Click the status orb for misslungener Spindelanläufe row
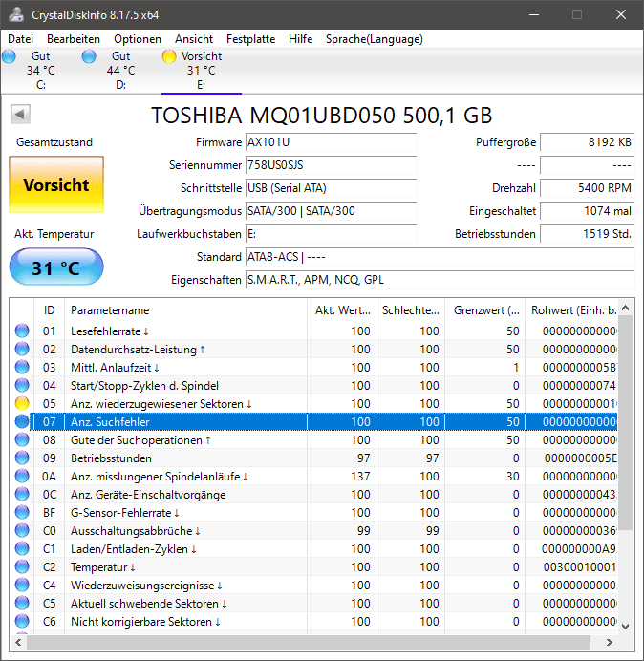Viewport: 644px width, 661px height. point(22,476)
